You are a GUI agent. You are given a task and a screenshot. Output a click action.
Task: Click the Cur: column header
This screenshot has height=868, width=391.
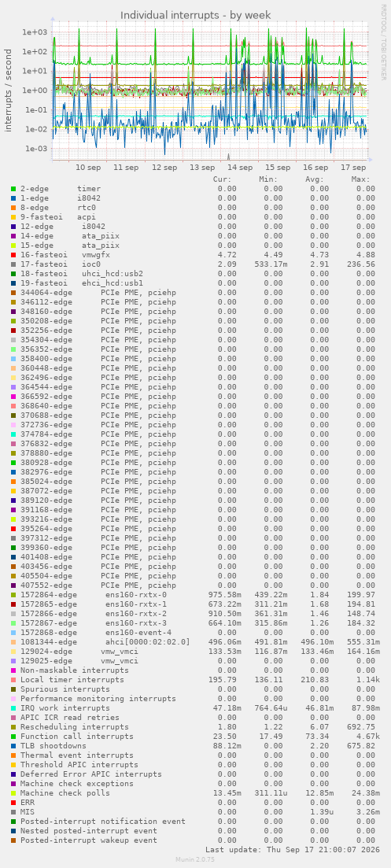pos(223,179)
